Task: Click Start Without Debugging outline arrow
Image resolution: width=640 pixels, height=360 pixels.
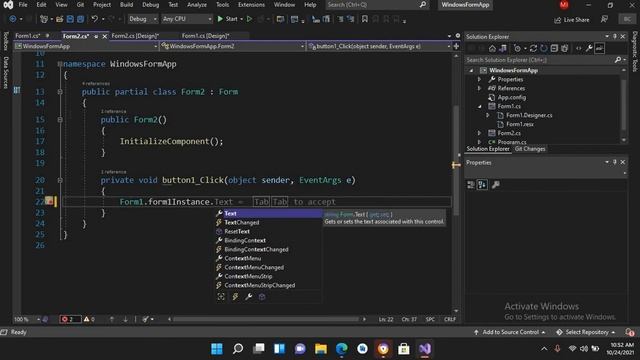Action: tap(249, 19)
